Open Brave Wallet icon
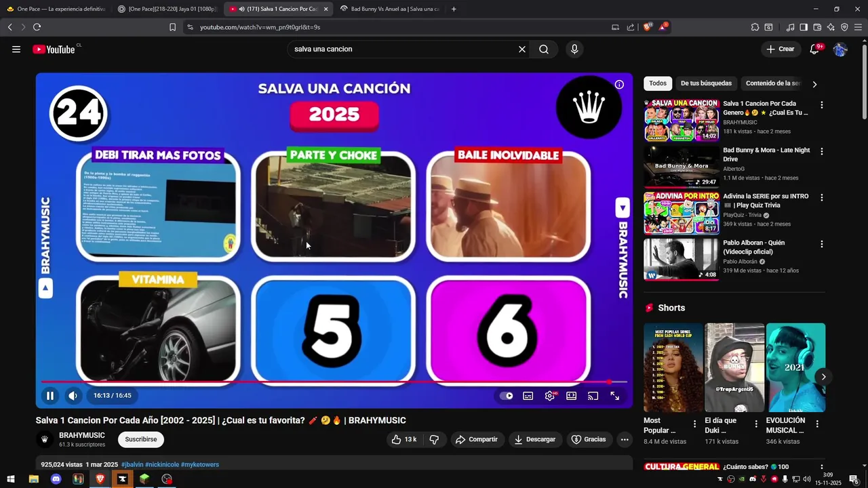Viewport: 868px width, 488px height. 817,27
